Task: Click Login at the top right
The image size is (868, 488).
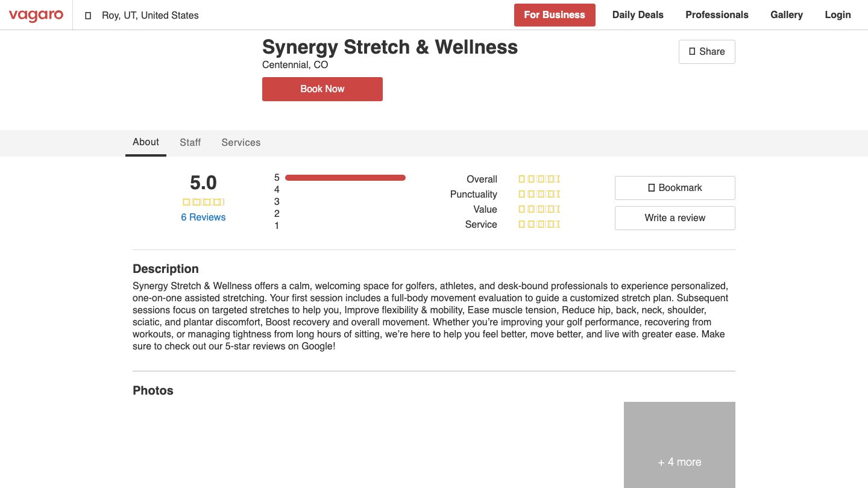Action: point(838,14)
